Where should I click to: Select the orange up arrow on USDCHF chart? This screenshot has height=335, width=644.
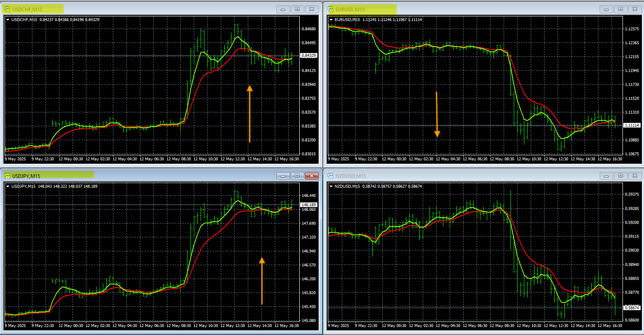(x=250, y=114)
